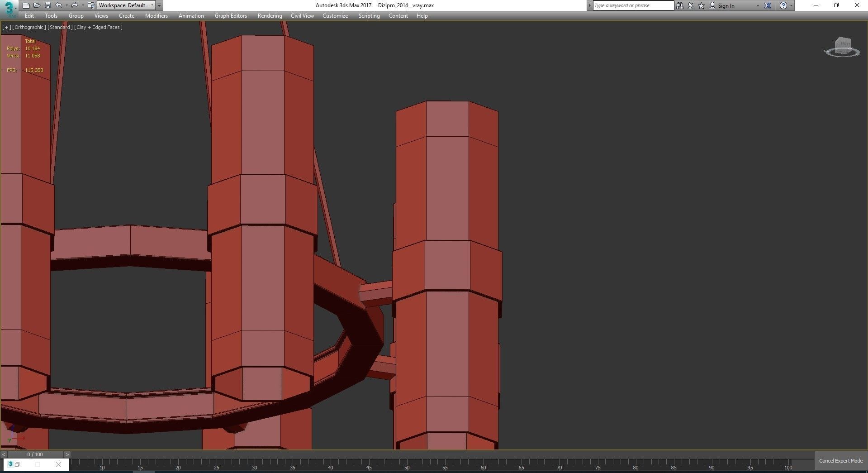868x473 pixels.
Task: Click frame 75 on the timeline ruler
Action: (598, 468)
